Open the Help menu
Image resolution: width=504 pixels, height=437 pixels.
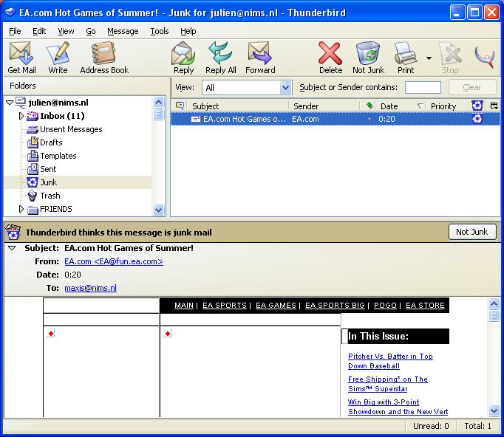188,31
